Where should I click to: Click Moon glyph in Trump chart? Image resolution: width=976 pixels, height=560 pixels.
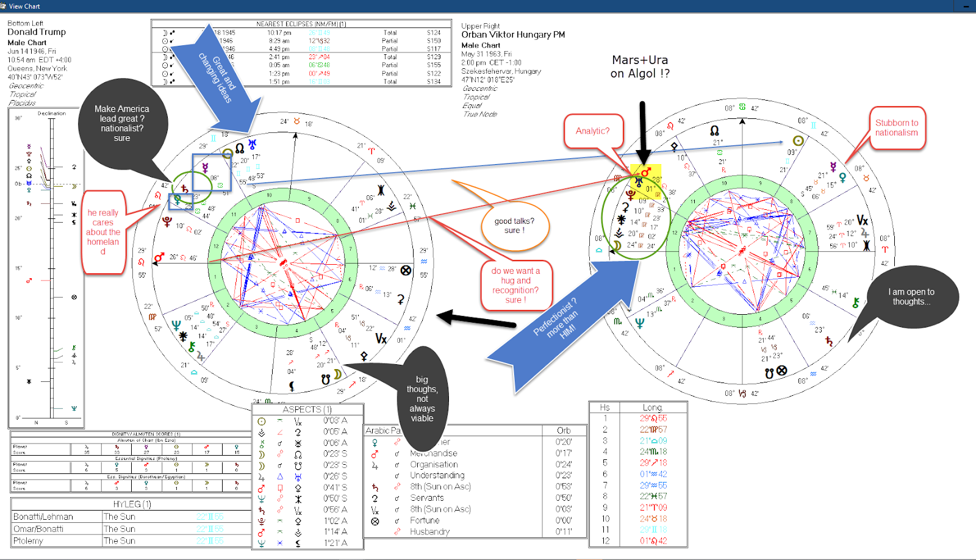[337, 374]
